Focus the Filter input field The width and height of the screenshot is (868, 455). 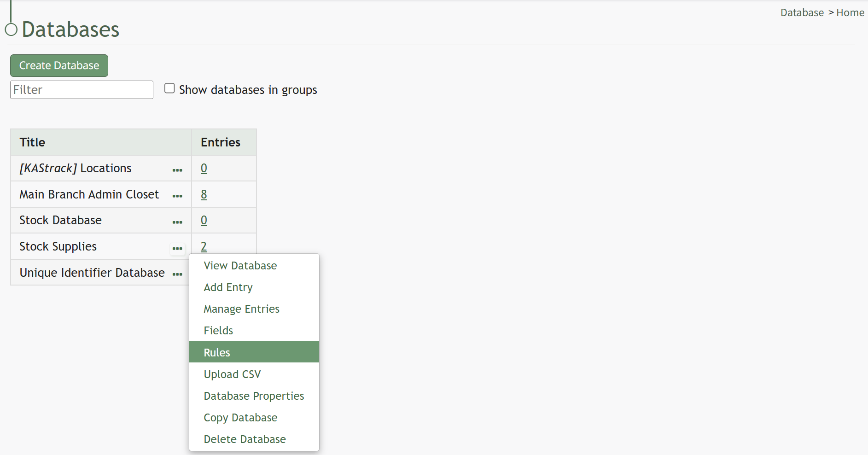[x=82, y=90]
